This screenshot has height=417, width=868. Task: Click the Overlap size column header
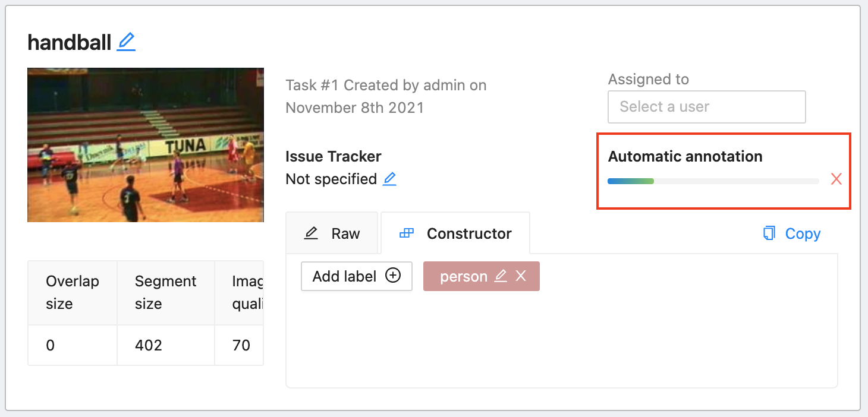pyautogui.click(x=73, y=292)
